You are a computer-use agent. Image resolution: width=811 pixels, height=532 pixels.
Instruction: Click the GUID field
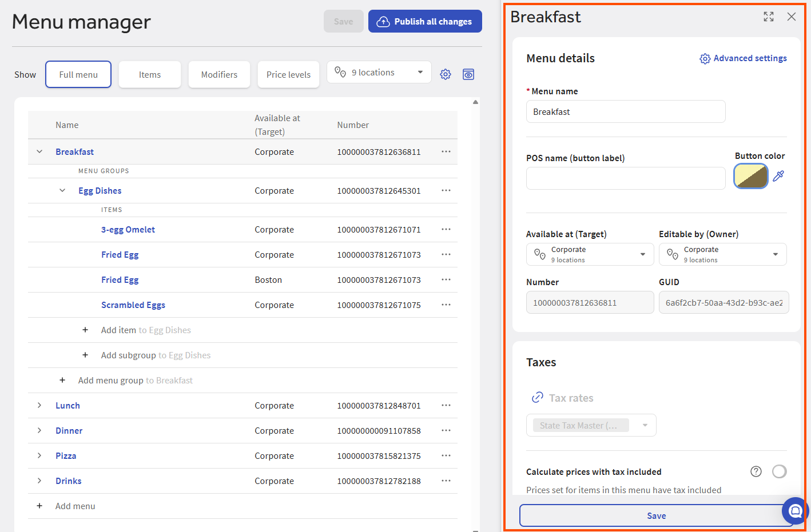point(723,302)
